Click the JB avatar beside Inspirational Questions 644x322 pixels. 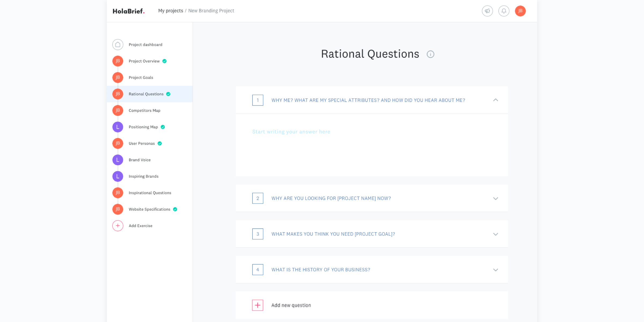pos(118,193)
